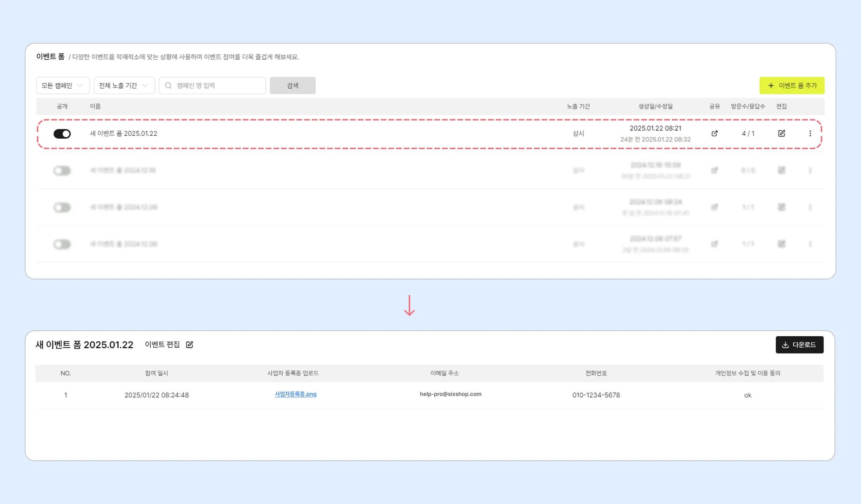Click the yellow 이벤트 폼 추가 button

[792, 86]
